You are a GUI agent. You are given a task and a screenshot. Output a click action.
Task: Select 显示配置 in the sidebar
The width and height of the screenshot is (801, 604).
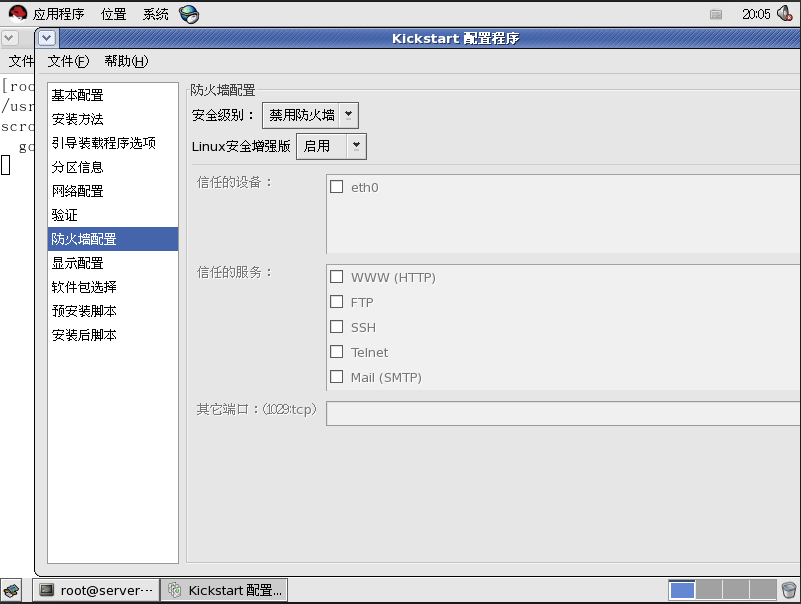point(113,263)
